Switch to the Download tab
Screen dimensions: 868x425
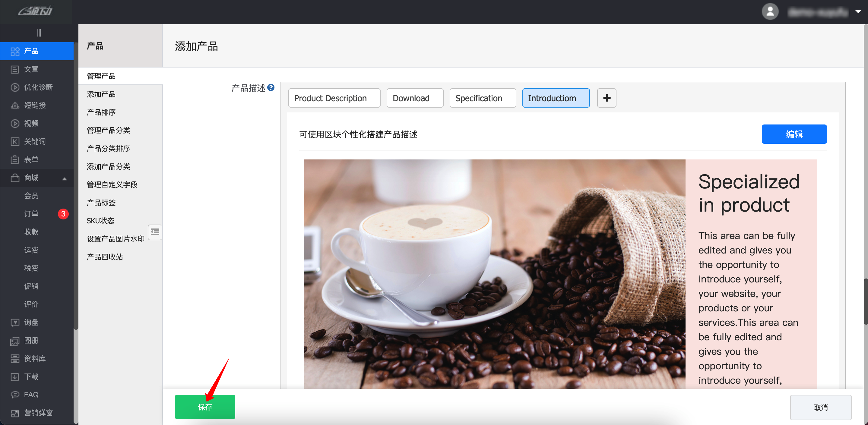point(414,98)
